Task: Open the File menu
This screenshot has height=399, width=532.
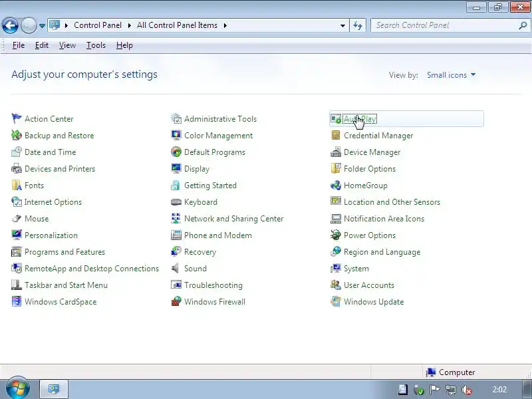Action: tap(19, 45)
